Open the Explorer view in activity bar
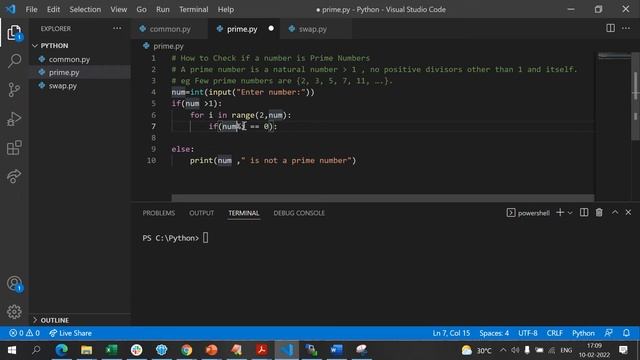The width and height of the screenshot is (640, 360). [14, 33]
